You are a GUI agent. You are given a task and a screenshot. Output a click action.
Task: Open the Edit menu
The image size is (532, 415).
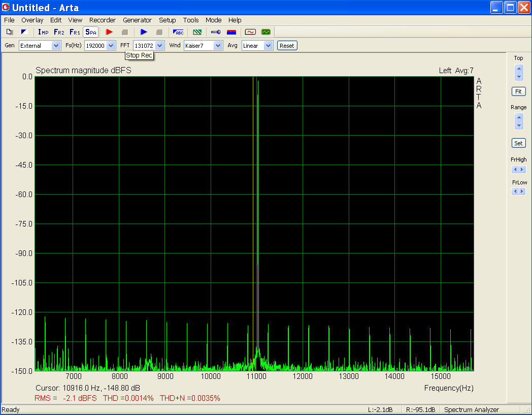click(56, 20)
